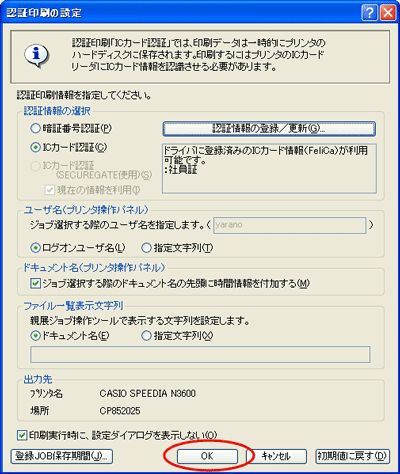This screenshot has width=400, height=474.
Task: Click the キャンセル button
Action: pos(276,456)
